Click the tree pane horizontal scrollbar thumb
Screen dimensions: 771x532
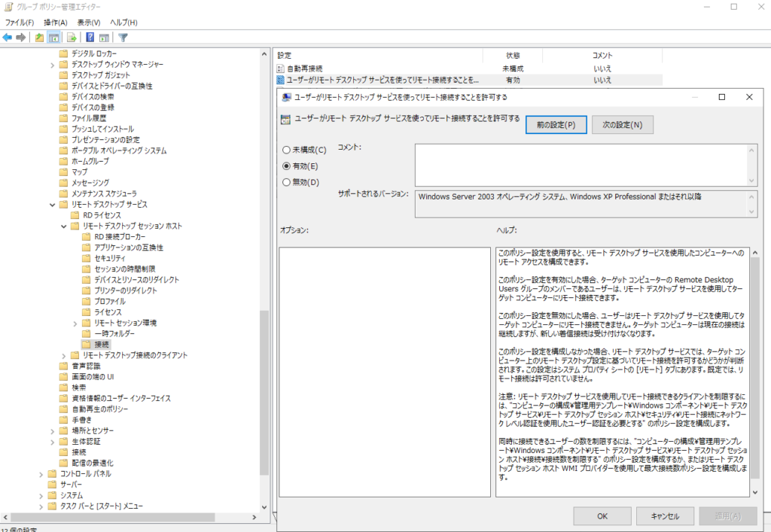[x=113, y=517]
